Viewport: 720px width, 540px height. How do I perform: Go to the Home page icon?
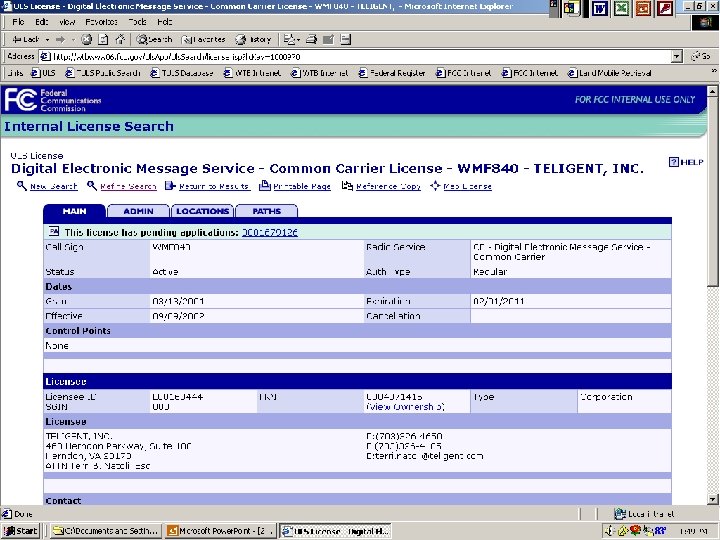(x=120, y=39)
